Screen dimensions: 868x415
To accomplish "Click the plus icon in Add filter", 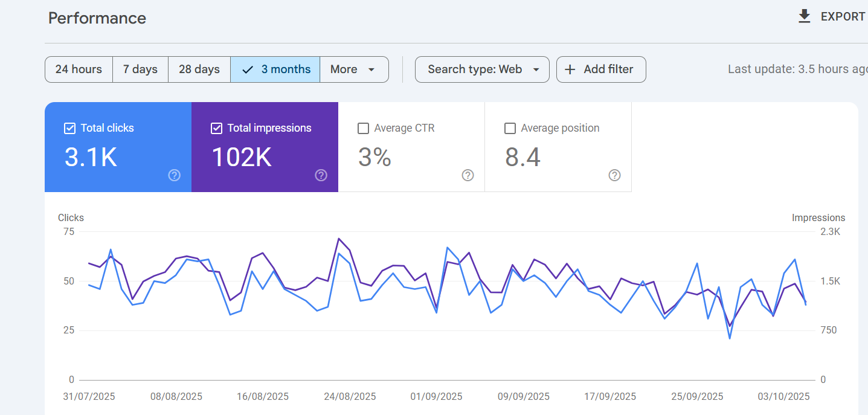I will point(570,69).
